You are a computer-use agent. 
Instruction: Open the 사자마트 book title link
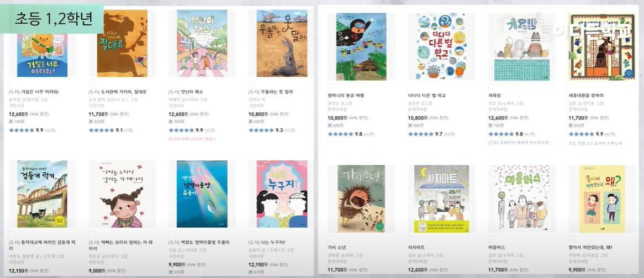click(x=416, y=248)
